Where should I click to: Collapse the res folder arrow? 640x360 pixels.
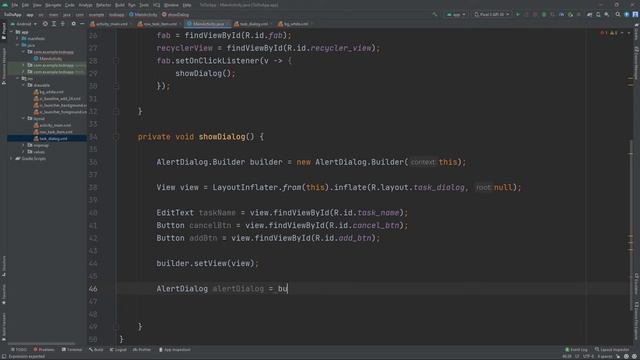pos(18,78)
